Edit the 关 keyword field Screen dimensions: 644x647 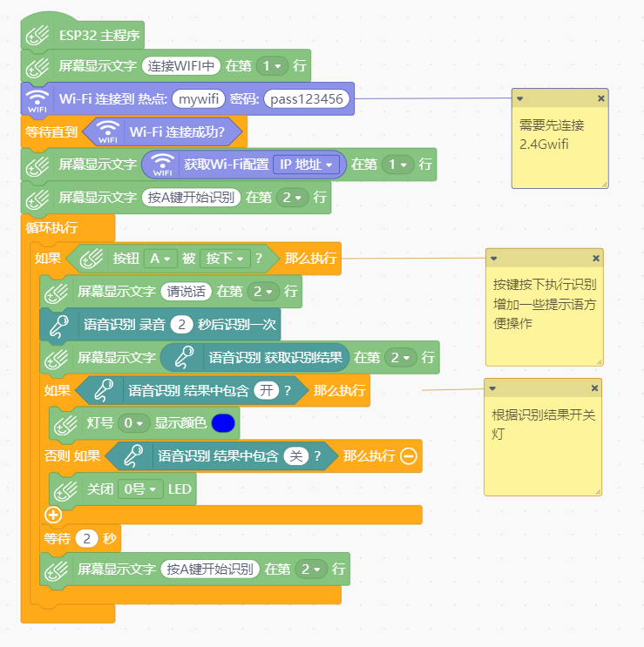pos(296,456)
